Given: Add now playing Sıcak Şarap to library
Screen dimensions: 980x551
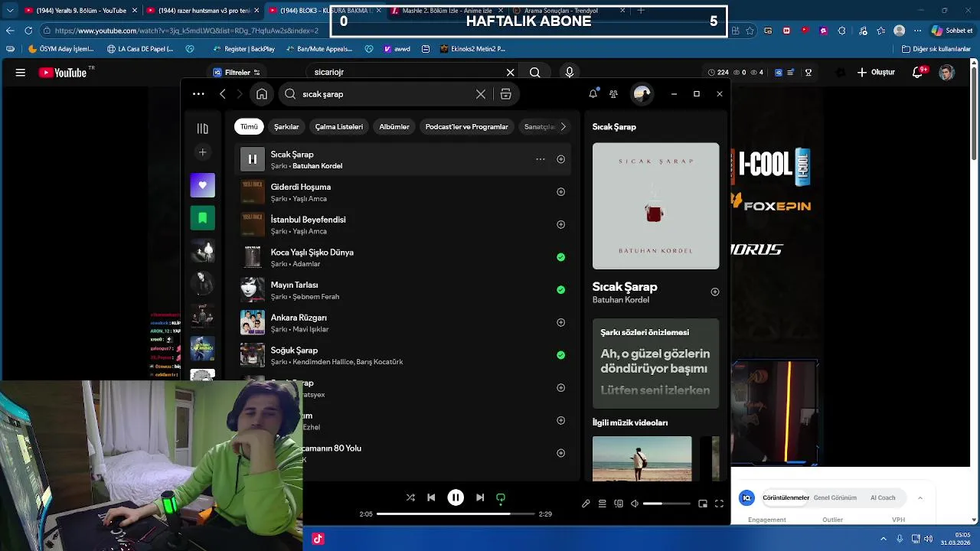Looking at the screenshot, I should coord(714,292).
